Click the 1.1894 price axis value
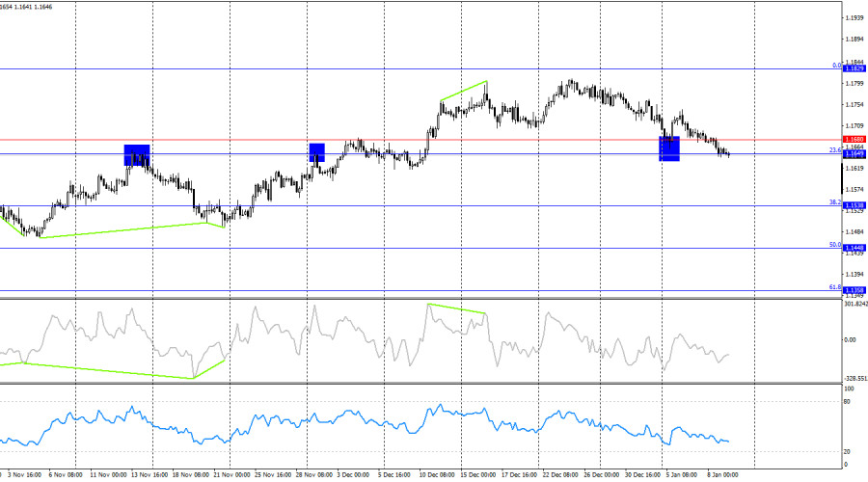 854,40
